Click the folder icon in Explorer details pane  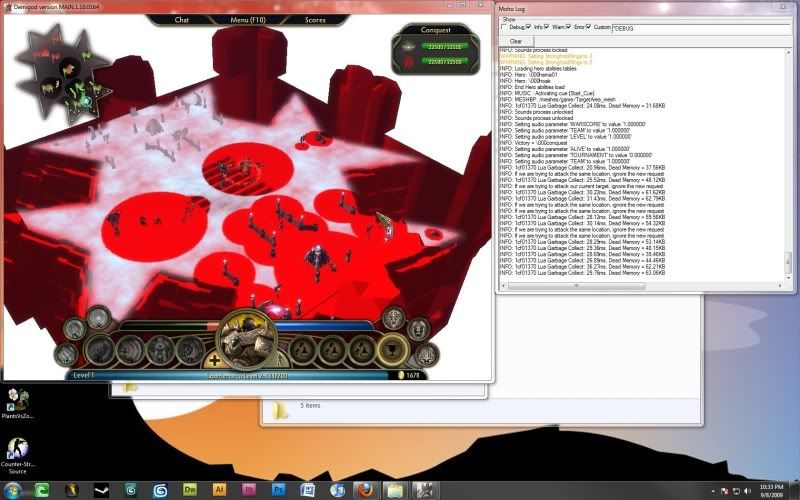tap(280, 410)
